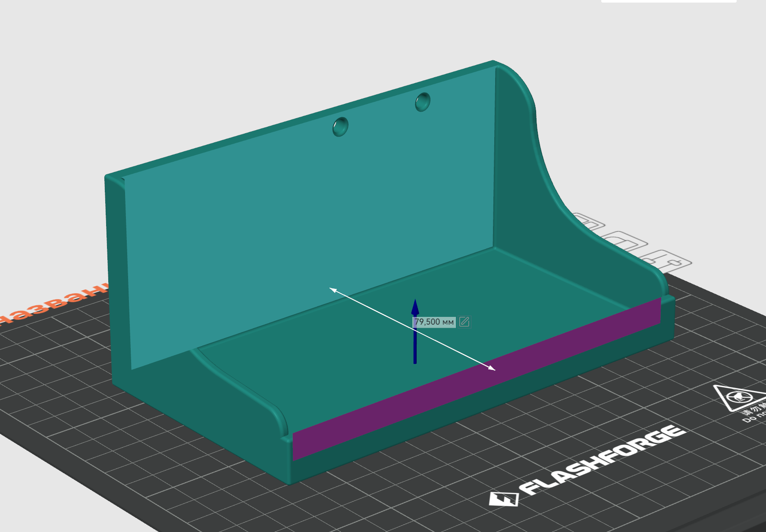Click the blue vertical arrow manipulator
The image size is (766, 532).
(415, 331)
